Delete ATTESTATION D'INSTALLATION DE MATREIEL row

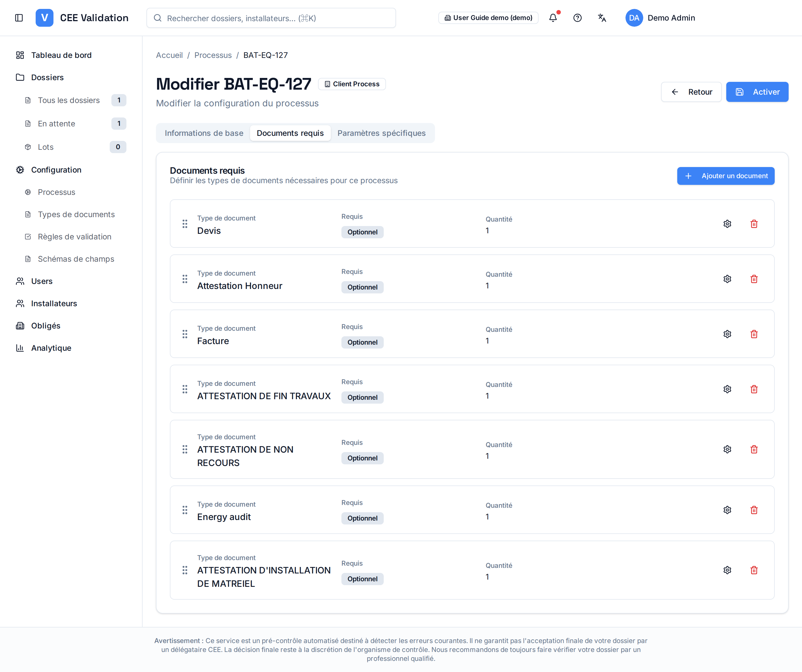[754, 570]
